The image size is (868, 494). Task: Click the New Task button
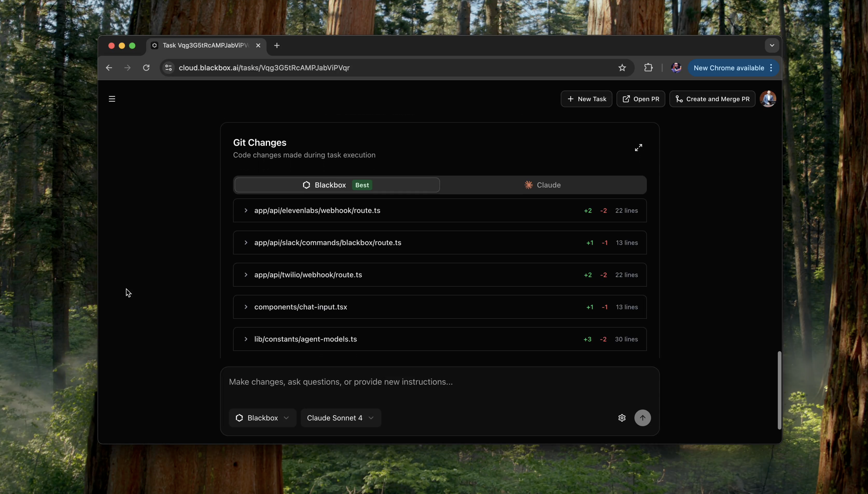point(586,99)
